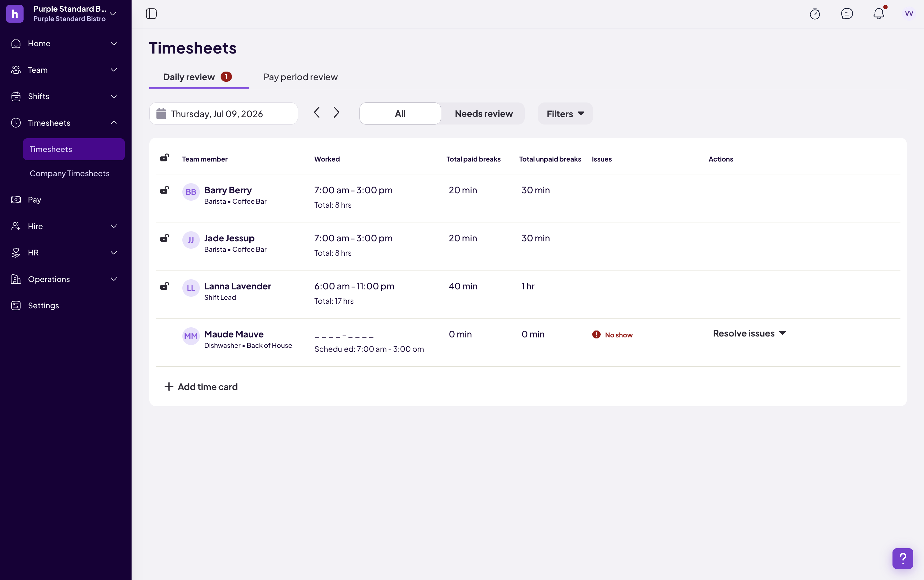Click the Home sidebar icon
The height and width of the screenshot is (580, 924).
coord(16,43)
